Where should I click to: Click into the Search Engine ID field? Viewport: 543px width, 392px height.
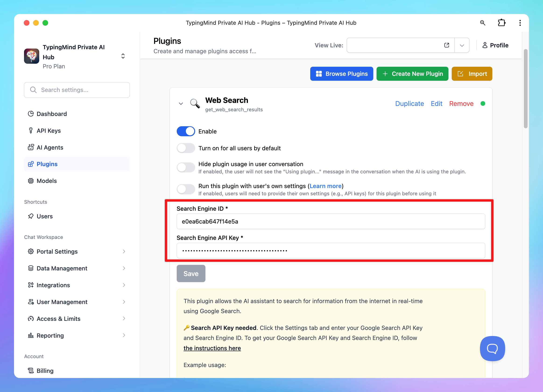[331, 221]
